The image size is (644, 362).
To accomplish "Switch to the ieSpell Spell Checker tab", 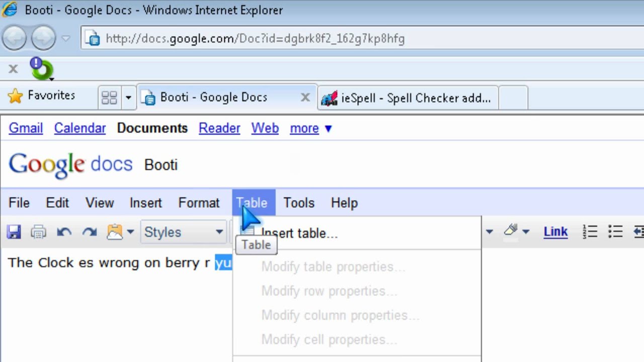I will pyautogui.click(x=408, y=98).
